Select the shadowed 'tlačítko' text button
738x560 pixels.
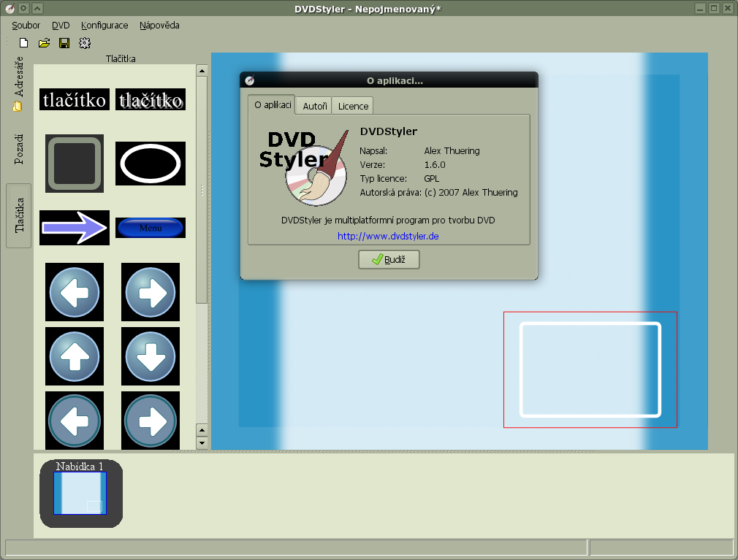point(151,99)
